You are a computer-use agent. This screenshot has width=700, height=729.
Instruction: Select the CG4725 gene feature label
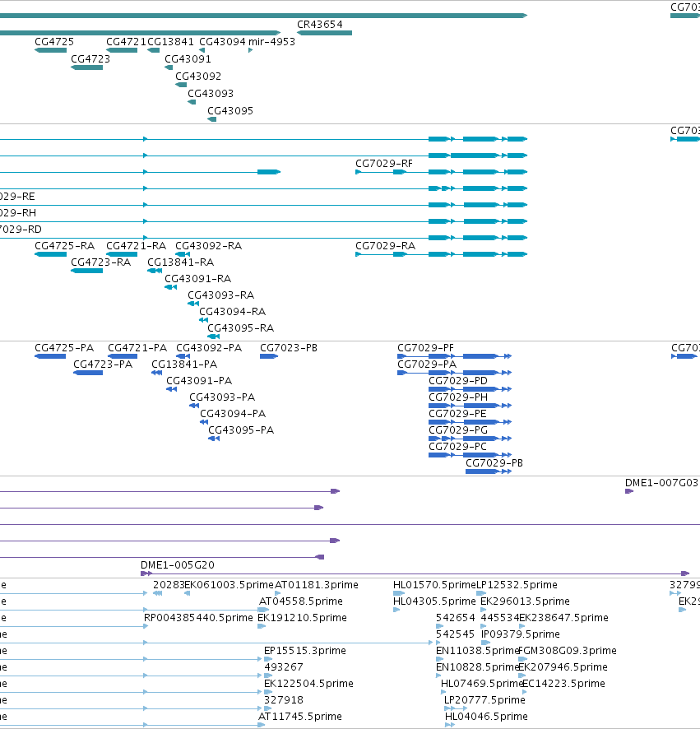click(x=54, y=41)
